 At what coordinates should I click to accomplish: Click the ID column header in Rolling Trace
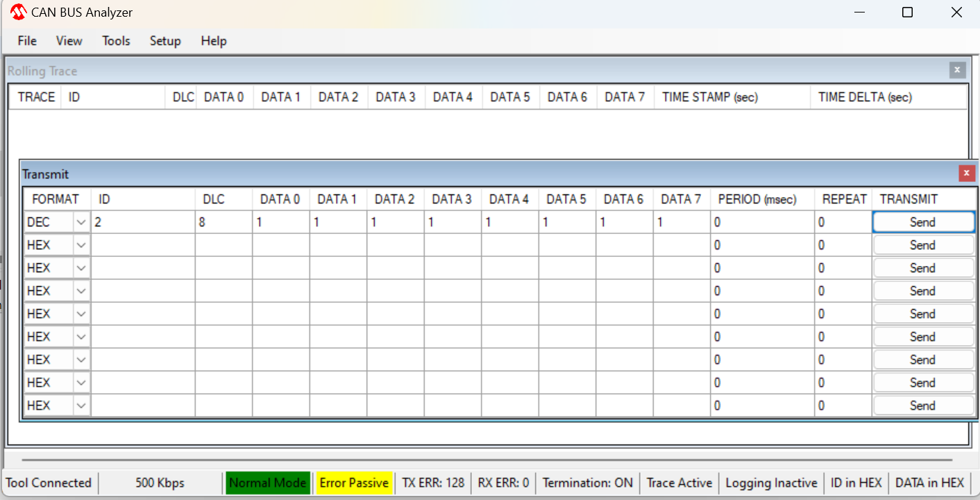coord(113,97)
